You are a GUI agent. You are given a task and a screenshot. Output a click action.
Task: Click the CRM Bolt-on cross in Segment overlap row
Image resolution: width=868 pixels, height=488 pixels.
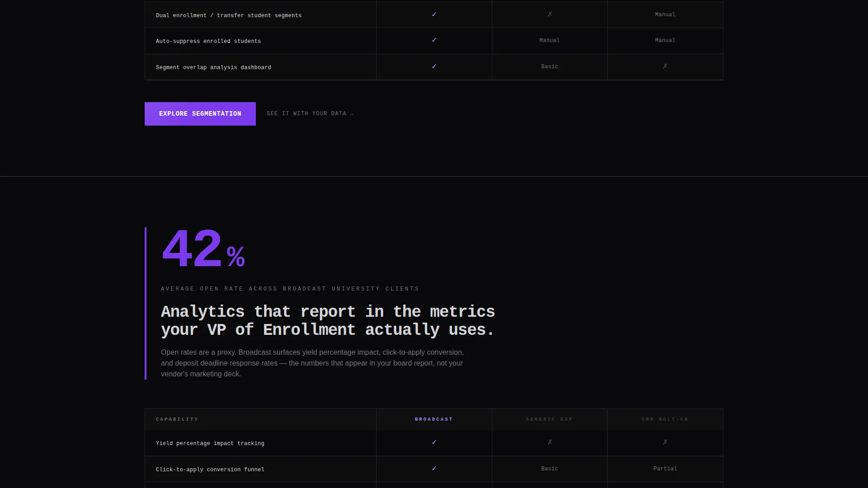click(x=665, y=66)
